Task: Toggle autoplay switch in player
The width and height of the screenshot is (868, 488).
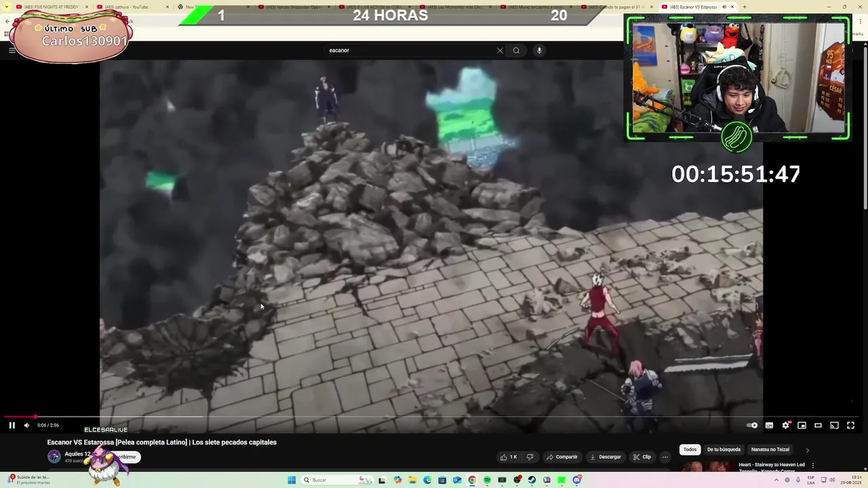Action: (752, 425)
